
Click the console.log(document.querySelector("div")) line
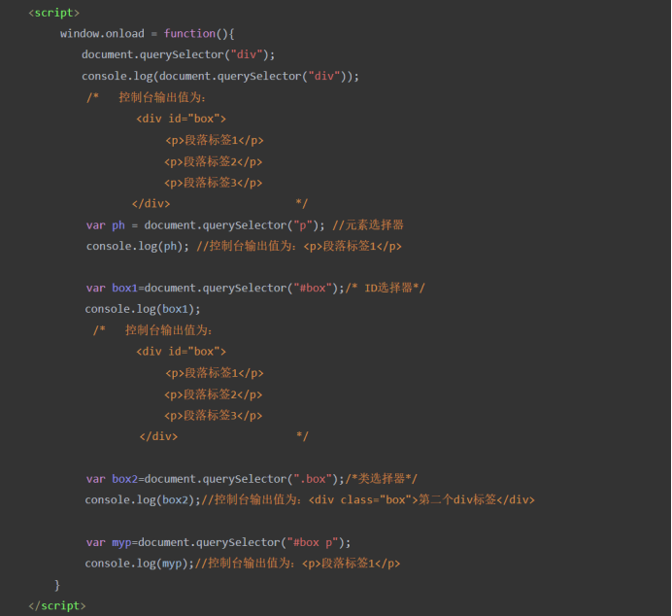[220, 77]
